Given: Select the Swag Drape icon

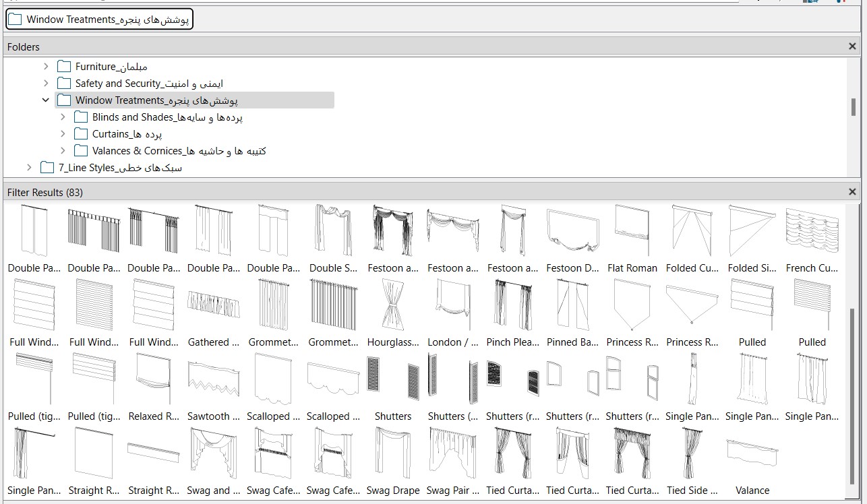Looking at the screenshot, I should (393, 453).
